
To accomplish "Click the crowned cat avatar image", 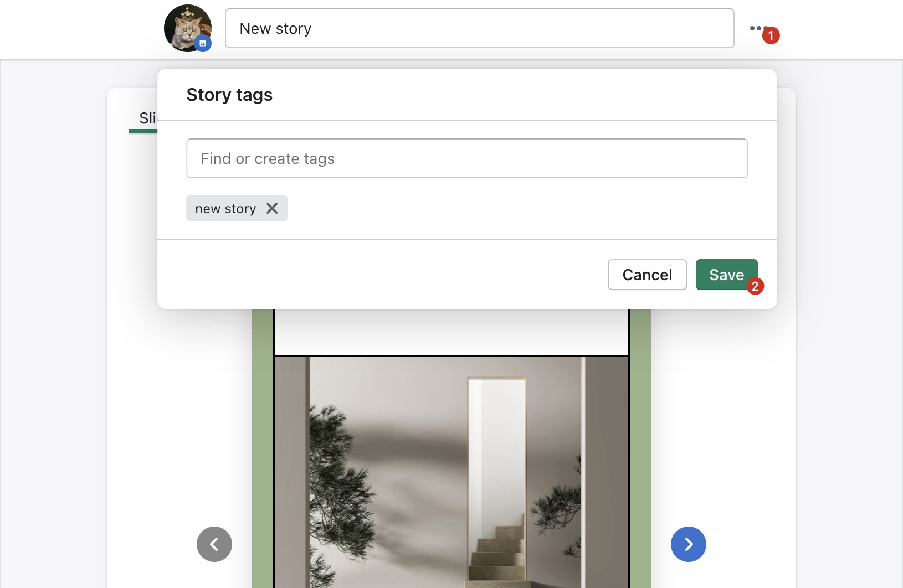I will (x=187, y=28).
